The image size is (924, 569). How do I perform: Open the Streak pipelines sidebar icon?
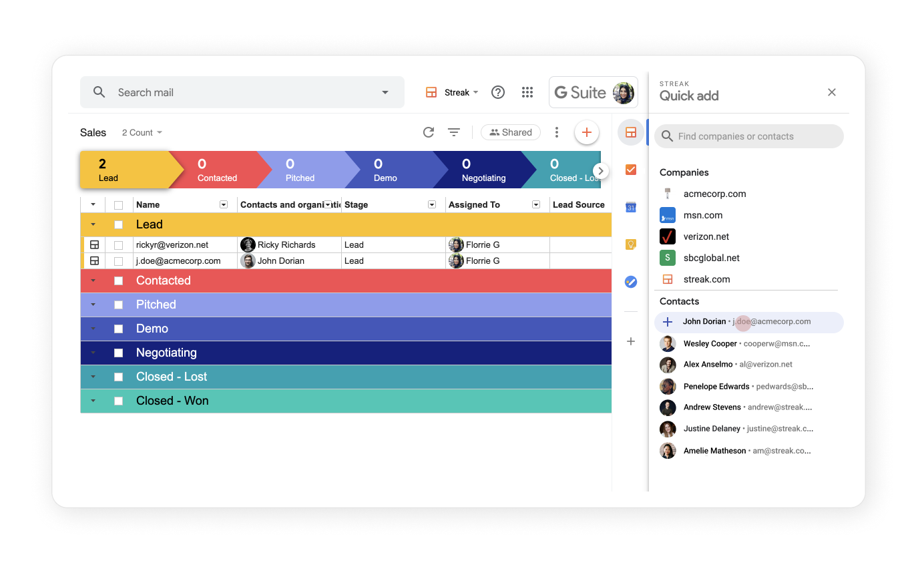click(x=630, y=132)
